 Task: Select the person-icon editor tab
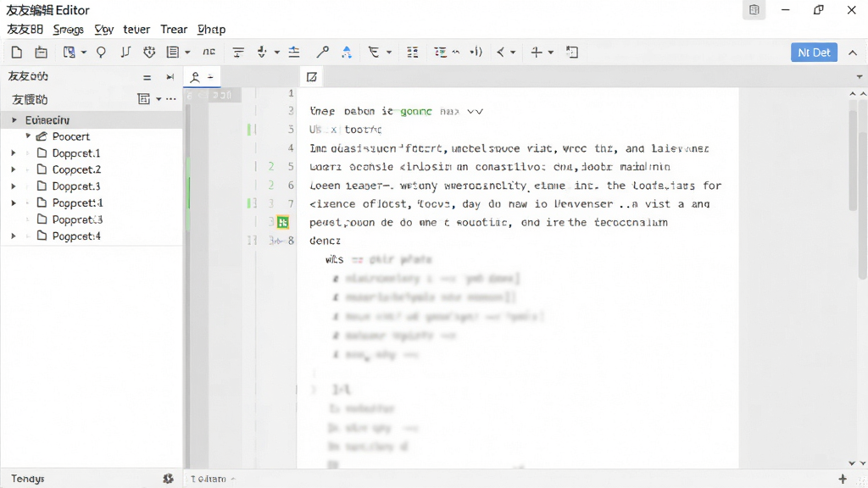(x=202, y=77)
